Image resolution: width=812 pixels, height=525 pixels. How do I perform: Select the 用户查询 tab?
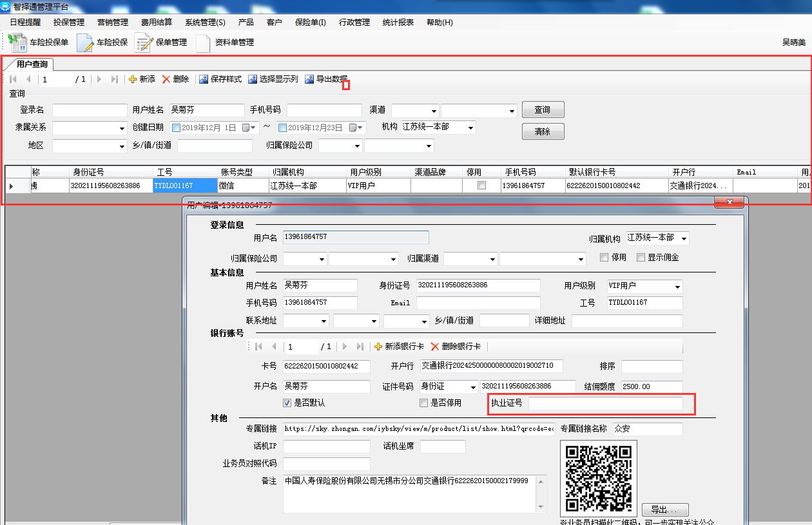(32, 64)
